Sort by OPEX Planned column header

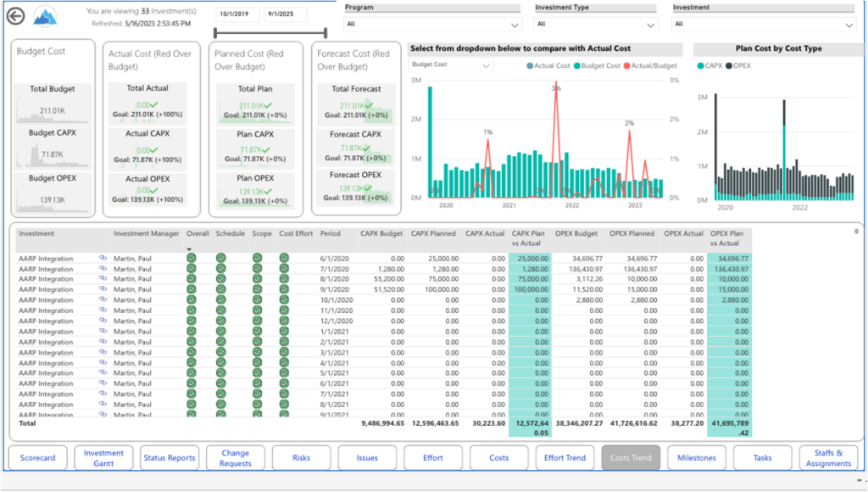point(632,234)
